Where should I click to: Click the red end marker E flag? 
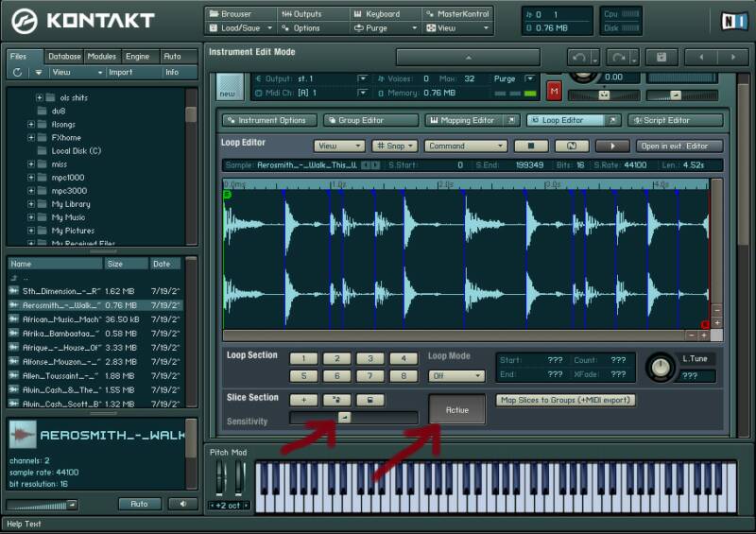tap(704, 324)
